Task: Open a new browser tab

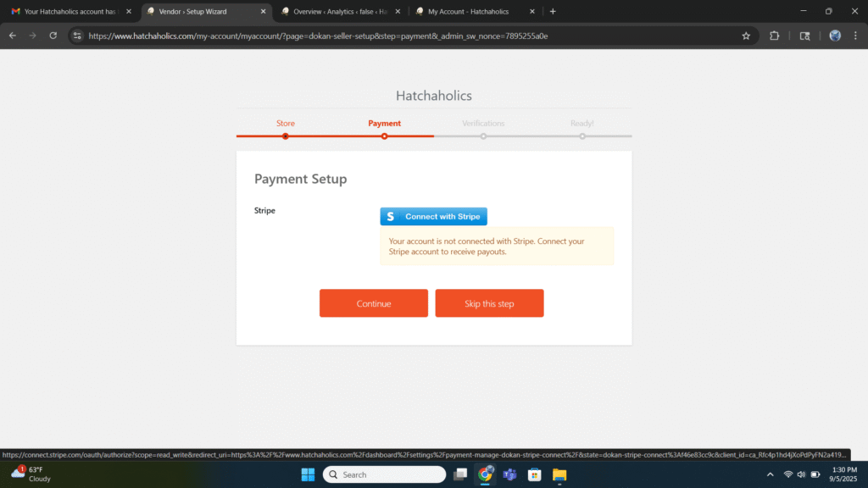Action: pos(553,11)
